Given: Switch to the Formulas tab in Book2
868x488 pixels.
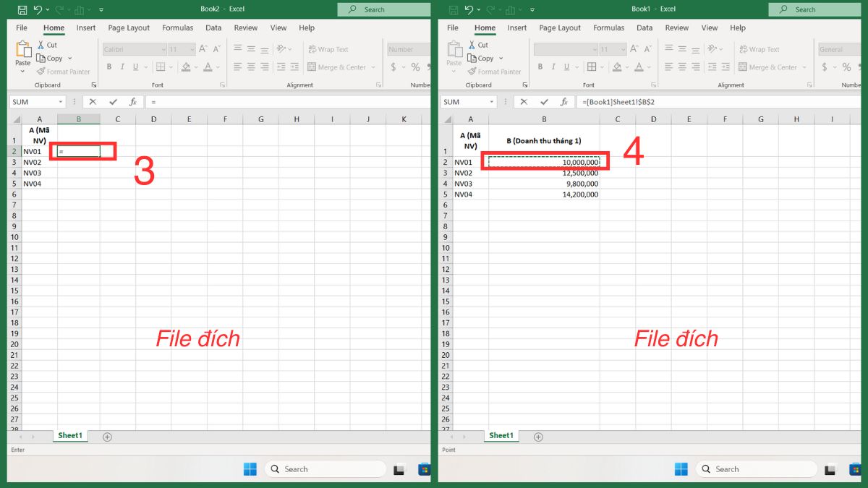Looking at the screenshot, I should coord(178,28).
